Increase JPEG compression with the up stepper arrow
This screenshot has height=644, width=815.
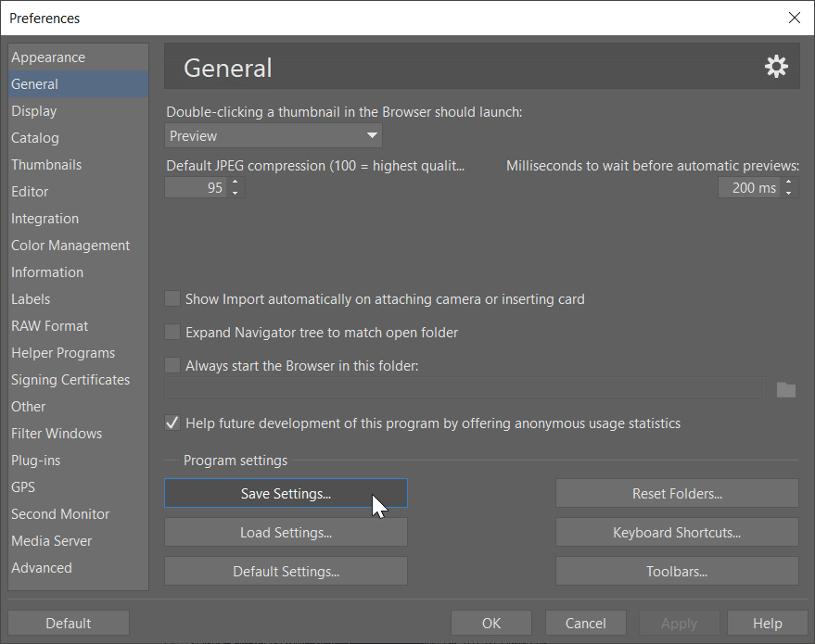pyautogui.click(x=236, y=182)
